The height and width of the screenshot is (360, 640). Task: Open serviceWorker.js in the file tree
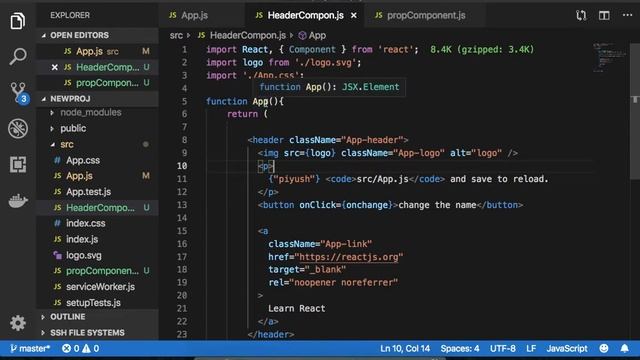[97, 287]
